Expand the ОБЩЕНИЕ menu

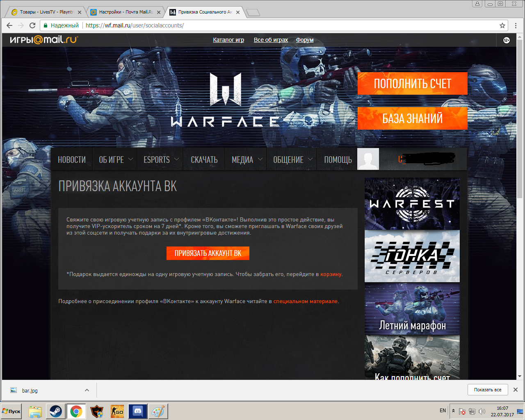click(x=292, y=159)
